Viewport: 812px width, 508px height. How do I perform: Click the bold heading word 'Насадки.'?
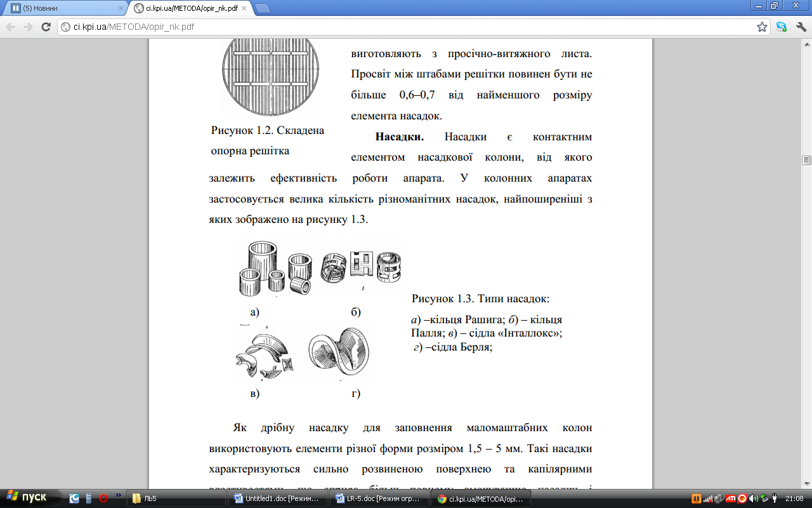click(x=400, y=137)
